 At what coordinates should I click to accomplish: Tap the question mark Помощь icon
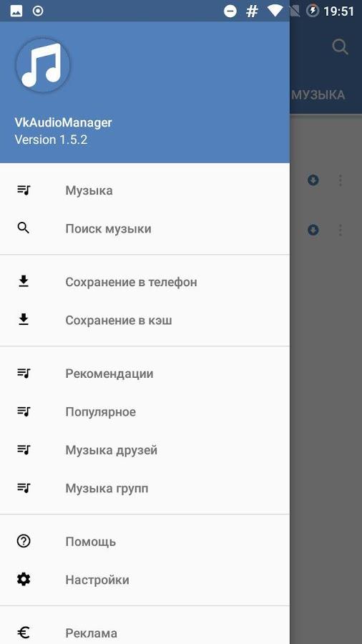[24, 542]
